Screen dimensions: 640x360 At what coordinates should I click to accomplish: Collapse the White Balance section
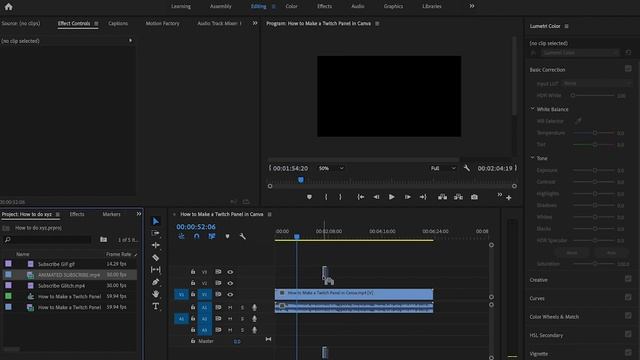(533, 109)
